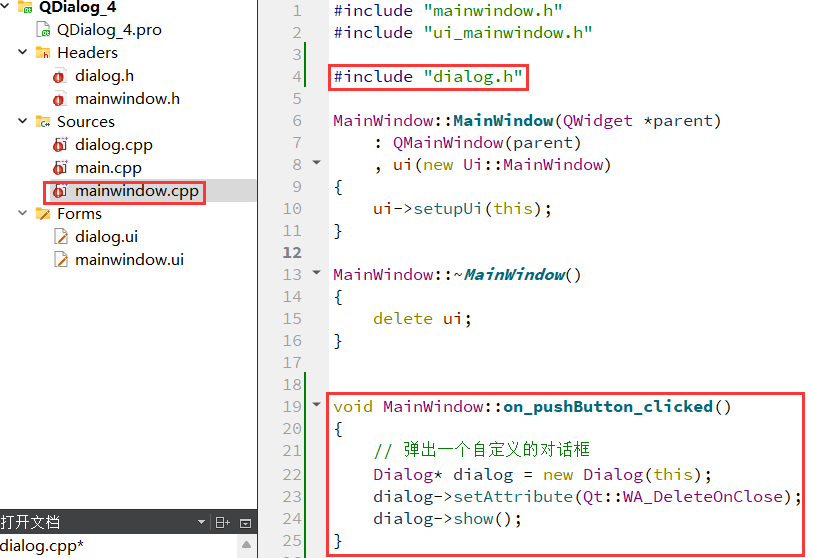The width and height of the screenshot is (813, 558).
Task: Click the bold MainWindow constructor name
Action: pos(503,121)
